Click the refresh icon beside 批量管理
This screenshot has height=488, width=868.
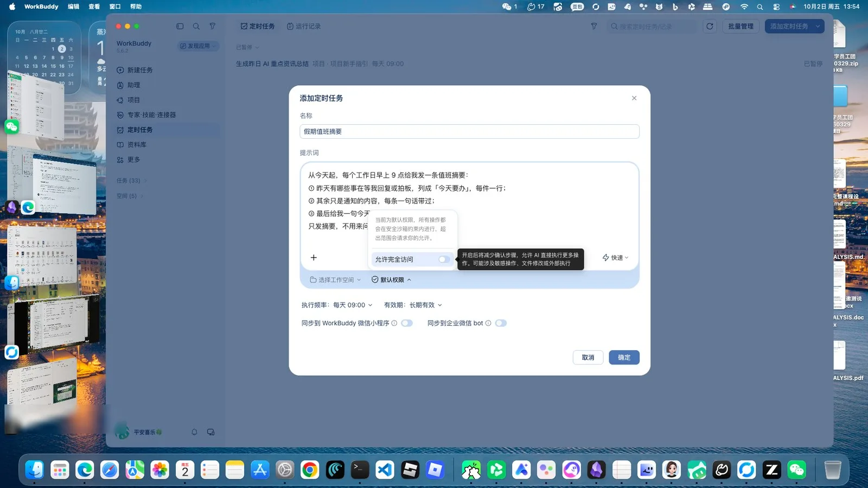[710, 26]
